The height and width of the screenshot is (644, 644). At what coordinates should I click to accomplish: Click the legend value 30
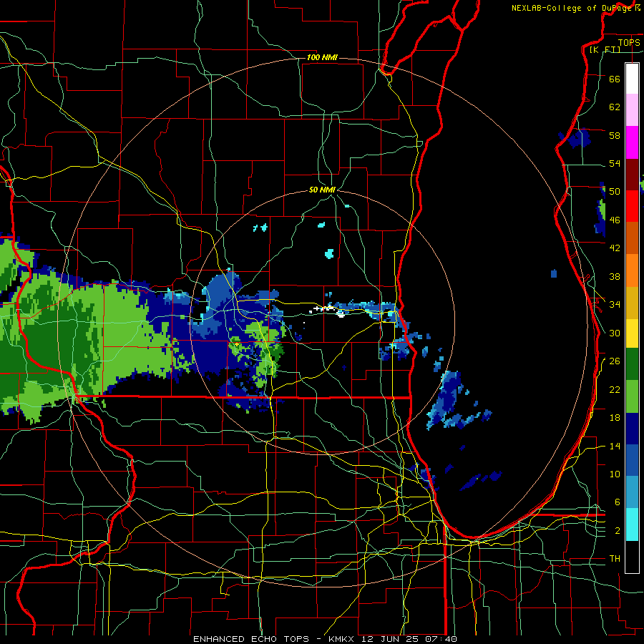click(x=615, y=333)
